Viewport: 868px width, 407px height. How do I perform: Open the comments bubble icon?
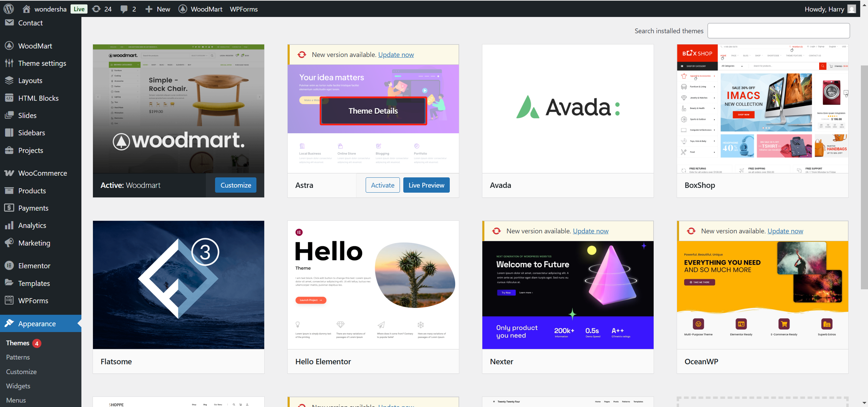click(x=124, y=9)
